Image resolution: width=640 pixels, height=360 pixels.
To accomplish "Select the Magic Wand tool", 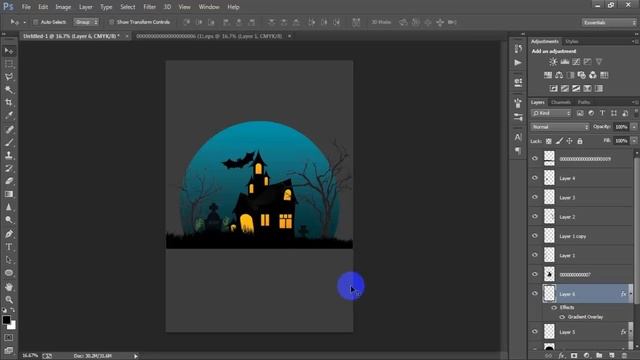I will click(x=9, y=90).
